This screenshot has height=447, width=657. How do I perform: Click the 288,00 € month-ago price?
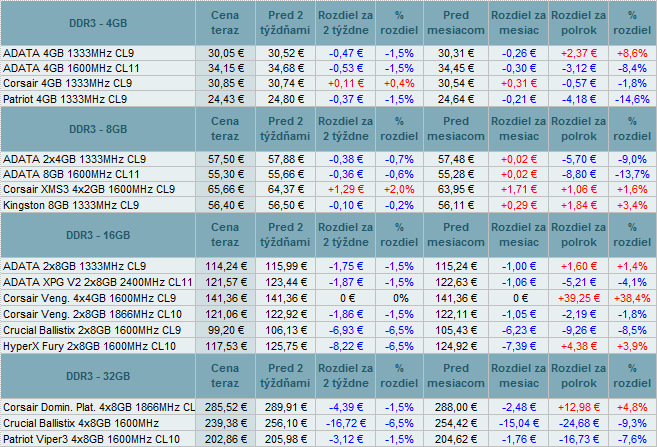tap(456, 407)
